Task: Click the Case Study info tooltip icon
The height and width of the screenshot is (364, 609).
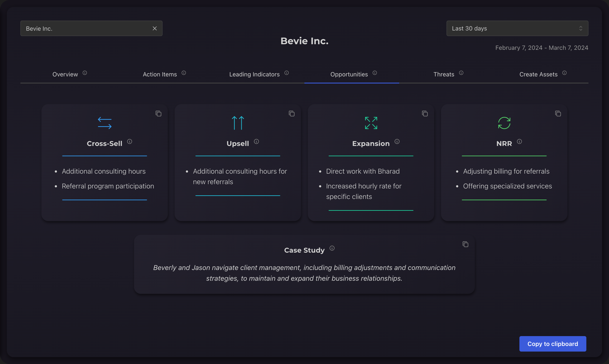Action: click(x=332, y=248)
